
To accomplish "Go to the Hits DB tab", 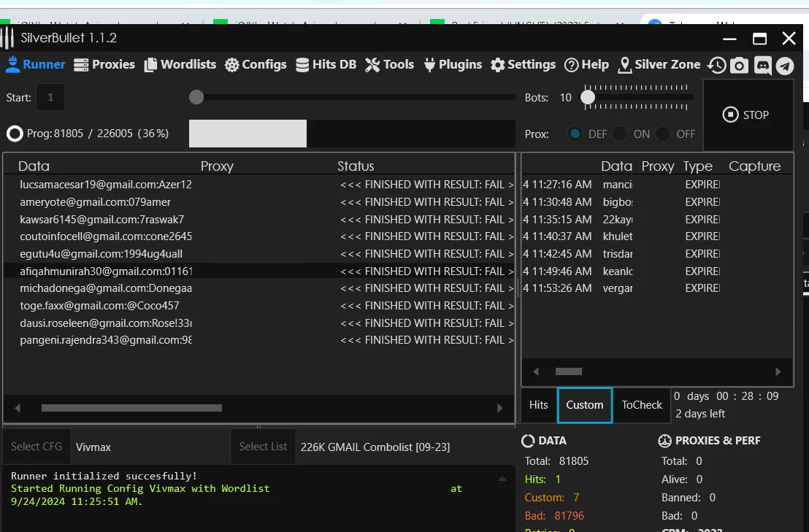I will [326, 64].
